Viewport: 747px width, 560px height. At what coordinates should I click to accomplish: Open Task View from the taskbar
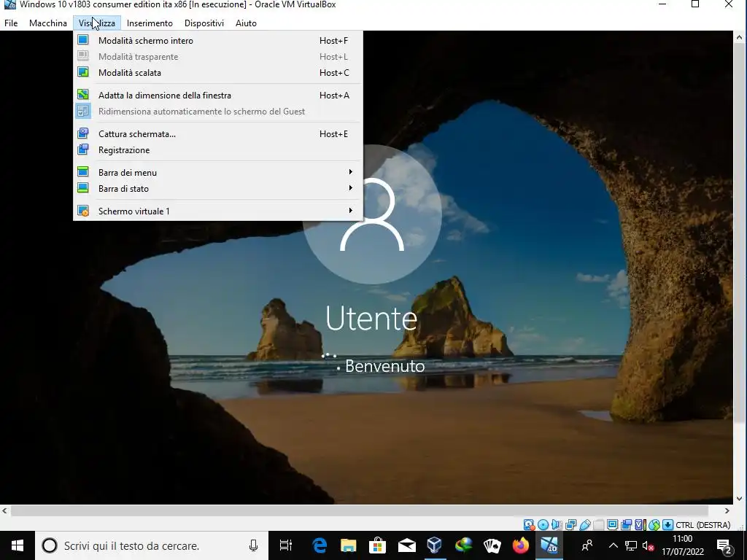point(285,545)
